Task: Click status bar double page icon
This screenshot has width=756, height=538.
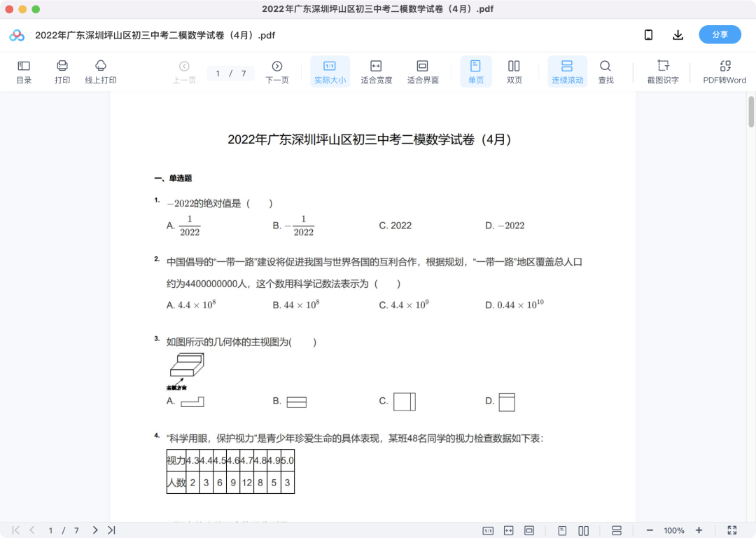Action: pos(583,531)
